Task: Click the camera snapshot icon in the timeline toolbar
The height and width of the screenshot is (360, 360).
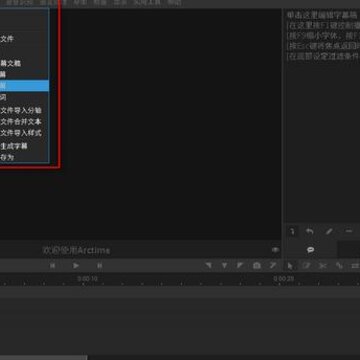Action: [x=256, y=266]
